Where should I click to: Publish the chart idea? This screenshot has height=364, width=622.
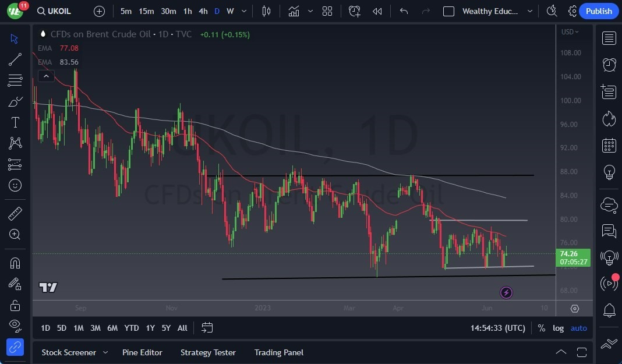599,11
